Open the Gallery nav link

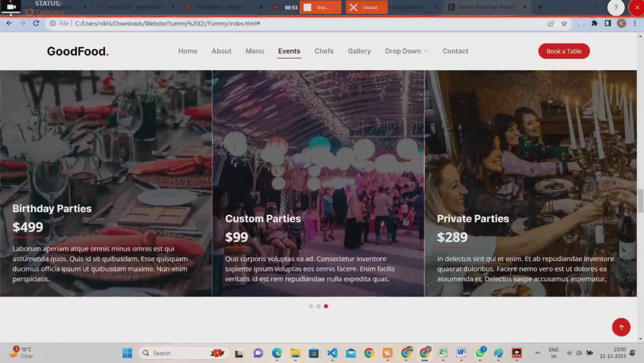click(359, 51)
